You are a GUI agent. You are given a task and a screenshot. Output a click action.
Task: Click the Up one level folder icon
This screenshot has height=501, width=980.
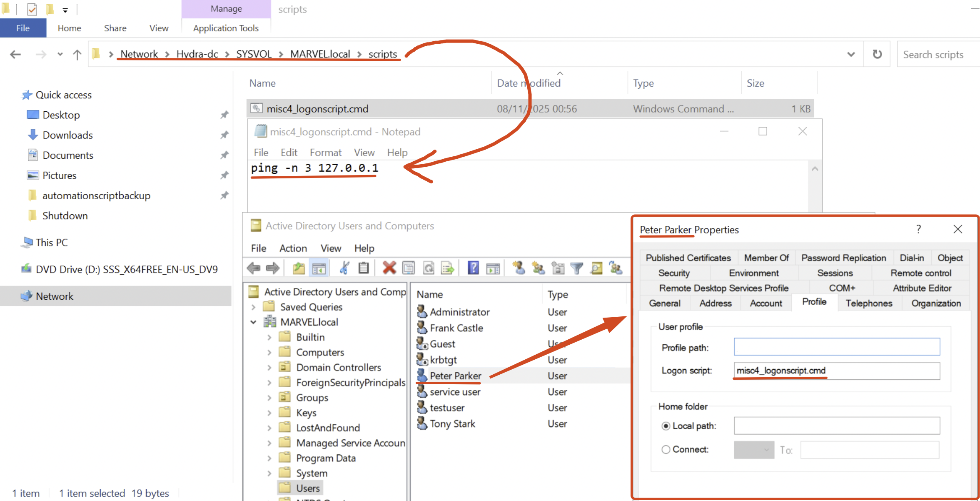[299, 268]
